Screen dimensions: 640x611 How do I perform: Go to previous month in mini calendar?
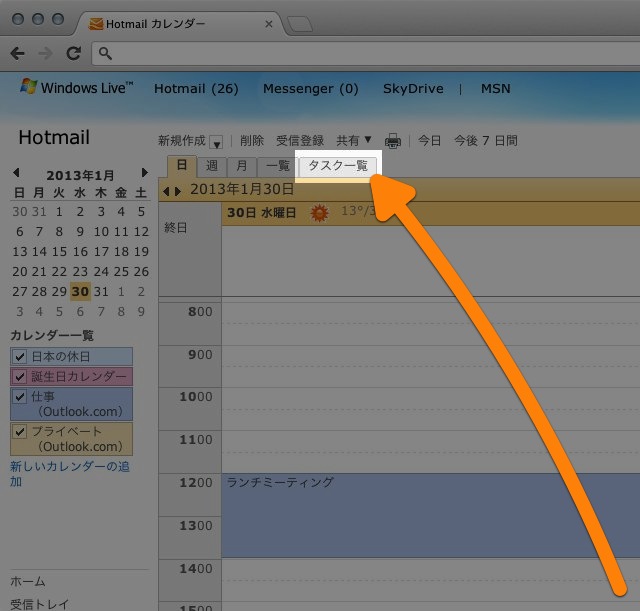click(x=16, y=173)
